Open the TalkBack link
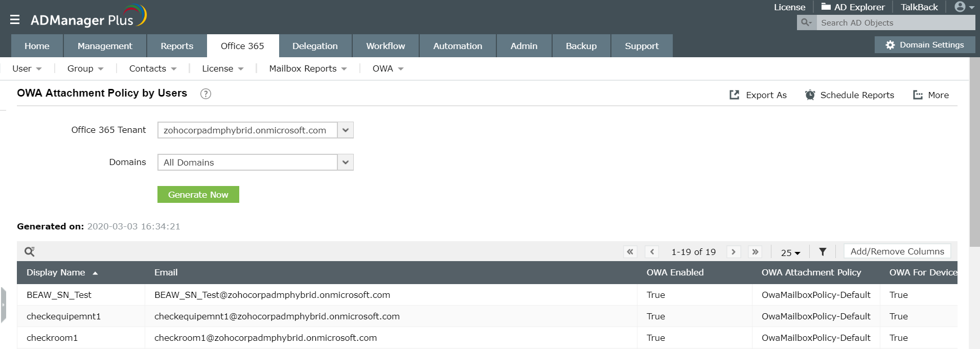The image size is (980, 349). [x=919, y=7]
